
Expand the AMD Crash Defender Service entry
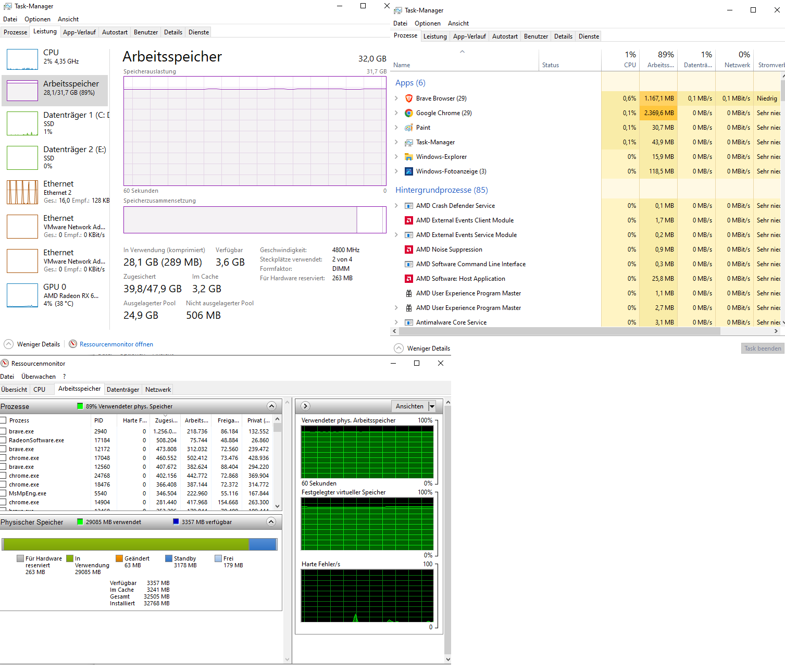pos(396,206)
